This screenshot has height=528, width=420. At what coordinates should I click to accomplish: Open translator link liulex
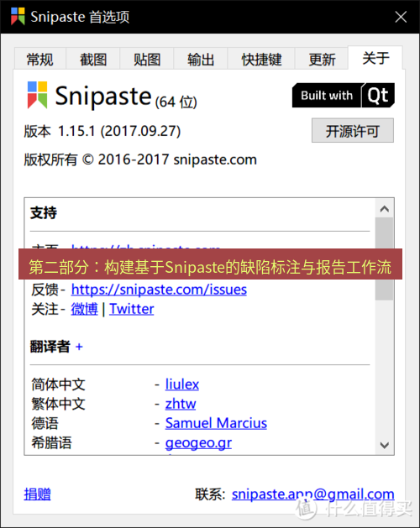coord(182,384)
